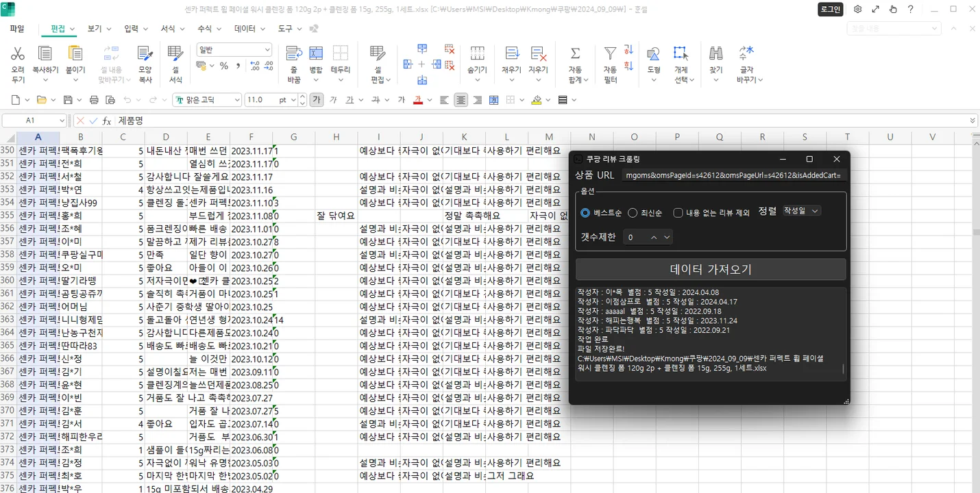Open 셀 서식 cell format

pos(175,54)
